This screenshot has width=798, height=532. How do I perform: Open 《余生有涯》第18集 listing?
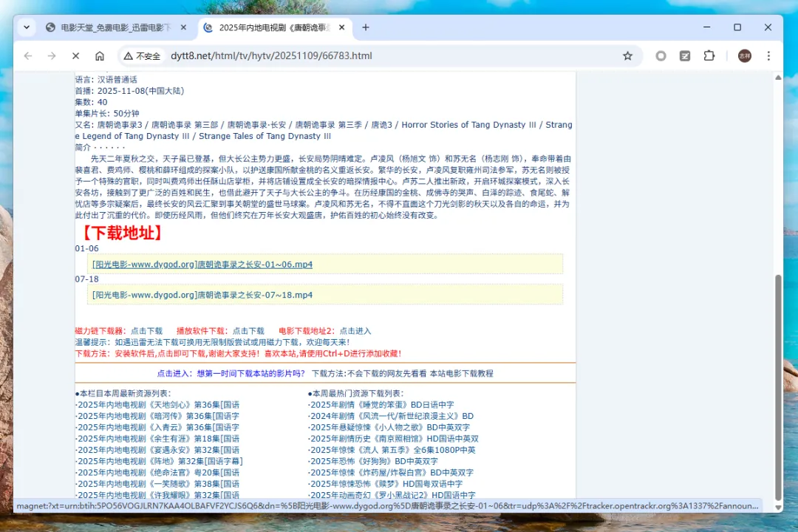coord(158,438)
